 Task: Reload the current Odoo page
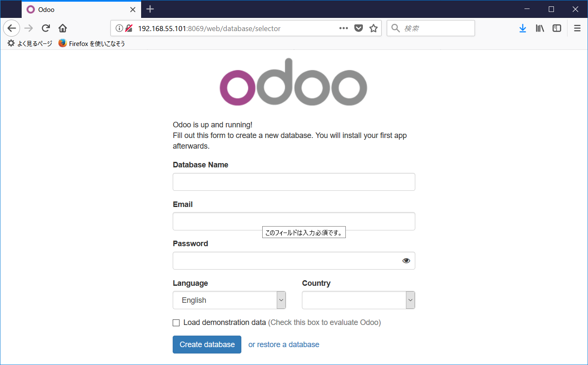point(45,28)
